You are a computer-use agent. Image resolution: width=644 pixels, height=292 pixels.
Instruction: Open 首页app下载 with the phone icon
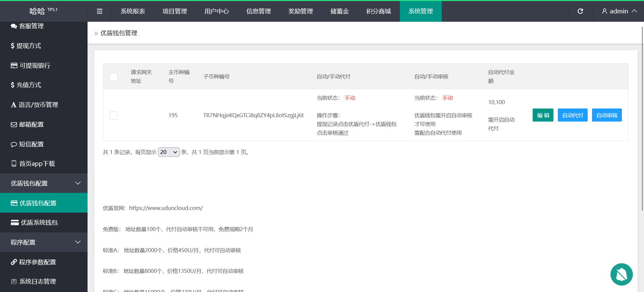coord(33,164)
